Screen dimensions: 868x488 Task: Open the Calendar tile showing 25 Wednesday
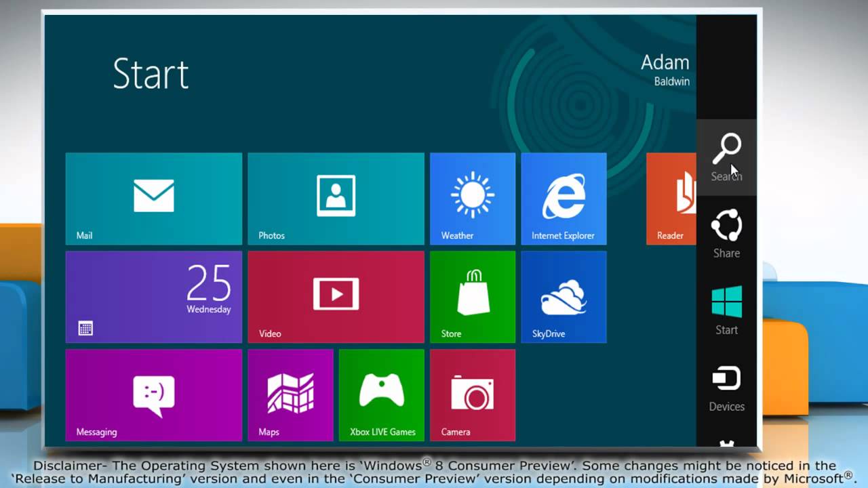(154, 297)
